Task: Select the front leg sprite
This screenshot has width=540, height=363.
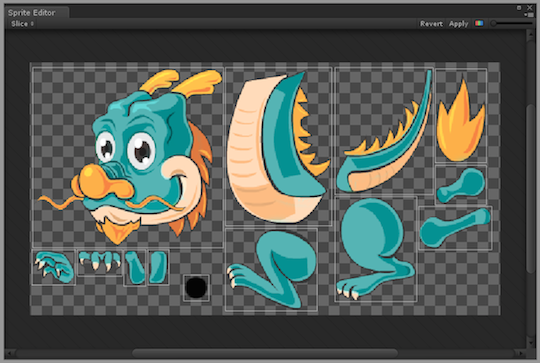Action: point(271,270)
